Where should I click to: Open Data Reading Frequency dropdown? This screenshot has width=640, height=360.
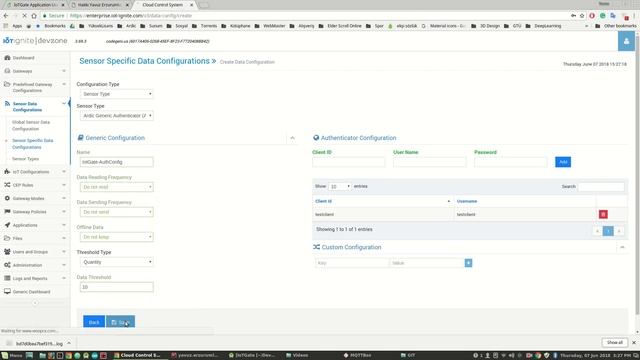coord(117,187)
